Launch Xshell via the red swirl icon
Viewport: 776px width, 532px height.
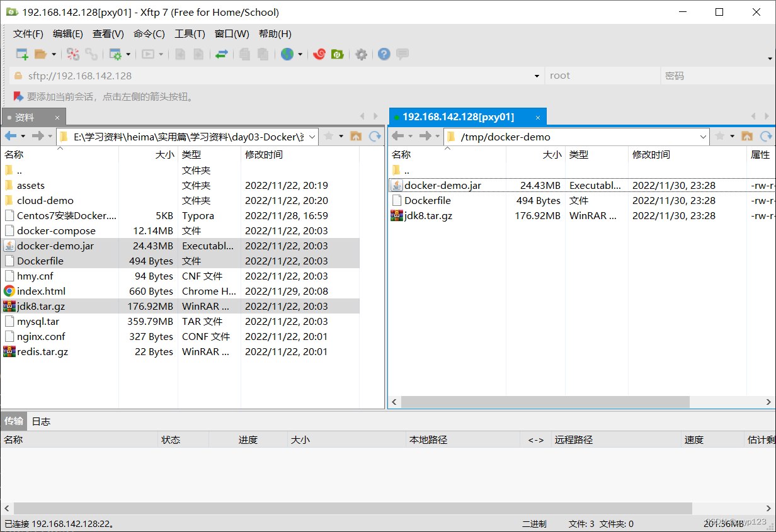point(319,54)
